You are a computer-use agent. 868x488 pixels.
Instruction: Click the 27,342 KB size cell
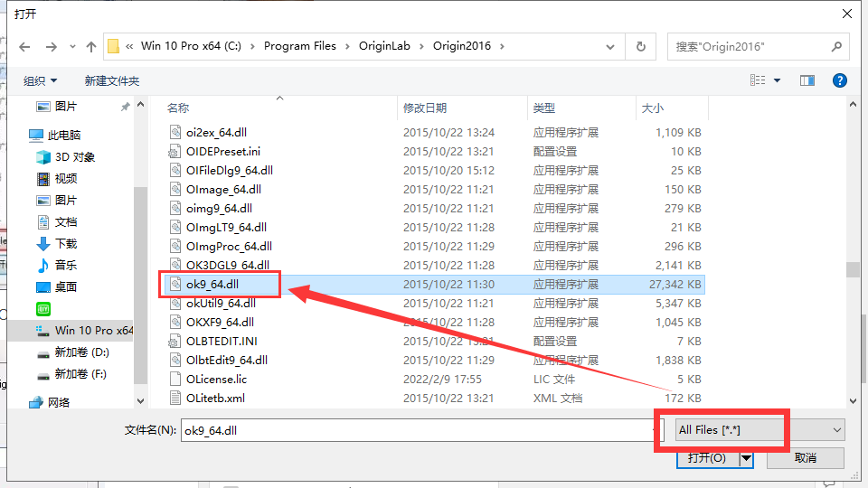(675, 285)
